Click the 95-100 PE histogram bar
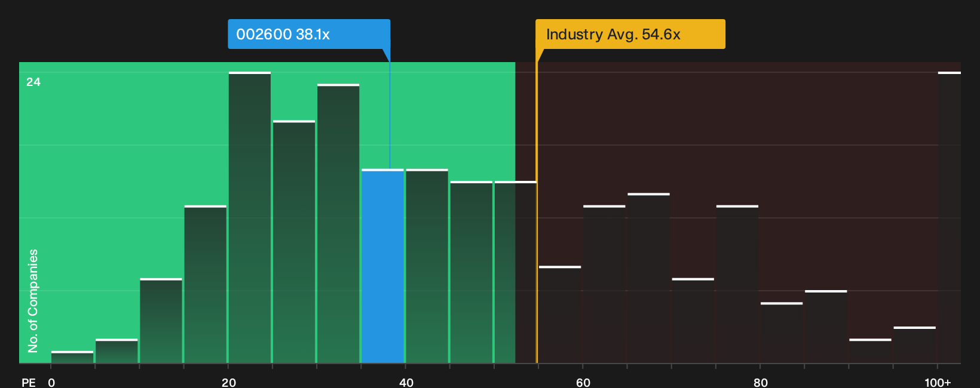Image resolution: width=980 pixels, height=388 pixels. pos(915,345)
